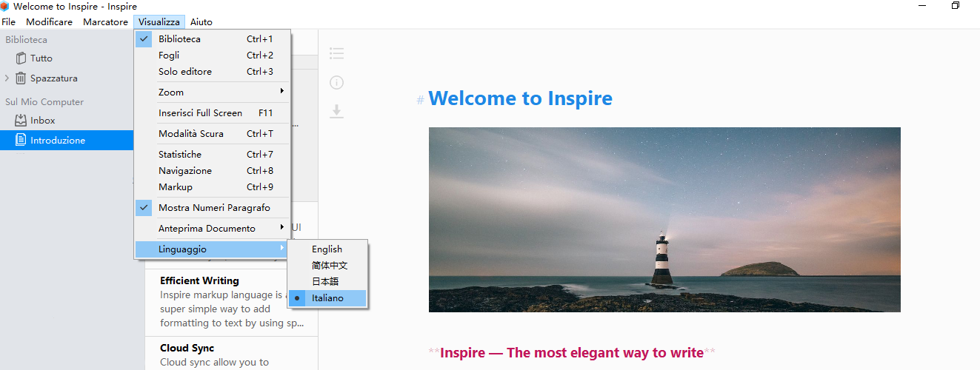This screenshot has height=370, width=980.
Task: Open the Aiuto menu
Action: (201, 22)
